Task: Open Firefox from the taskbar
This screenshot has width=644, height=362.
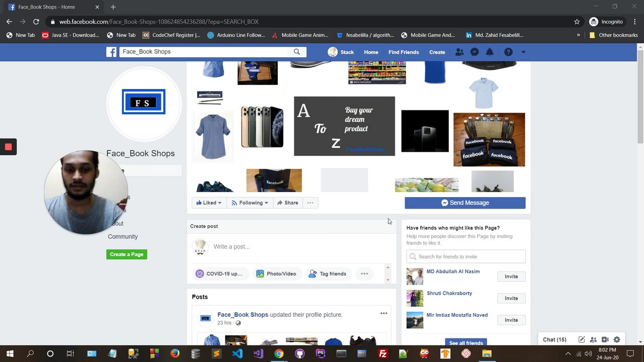Action: tap(175, 353)
